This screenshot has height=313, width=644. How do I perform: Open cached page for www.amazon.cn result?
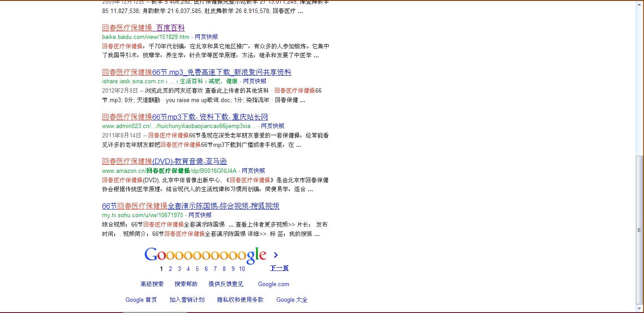(x=253, y=171)
